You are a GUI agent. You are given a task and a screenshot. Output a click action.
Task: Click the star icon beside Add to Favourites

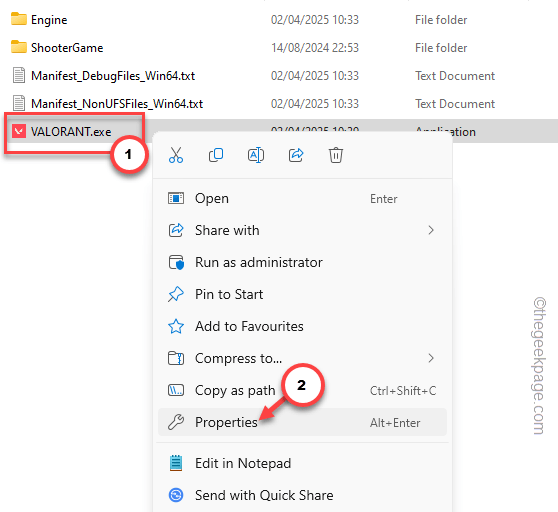(x=176, y=326)
